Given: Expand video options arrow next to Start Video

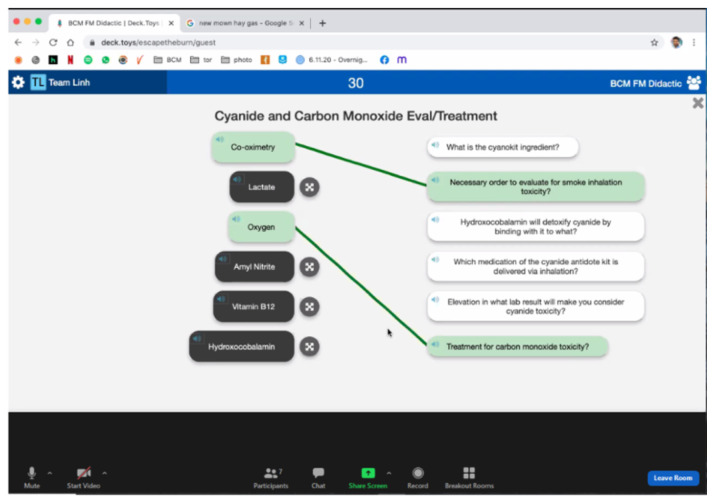Looking at the screenshot, I should click(104, 473).
